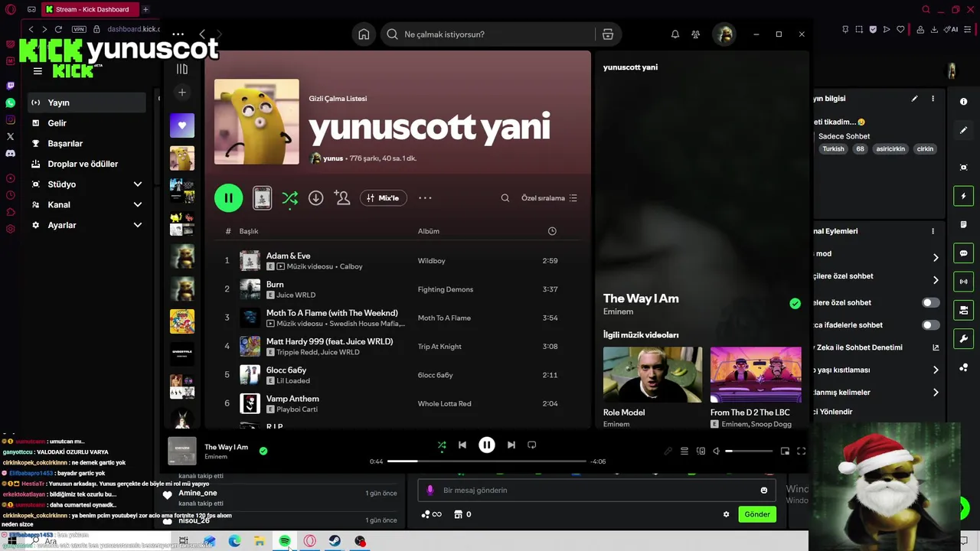Expand the 'lanmış kelimeler' chevron

pos(936,393)
